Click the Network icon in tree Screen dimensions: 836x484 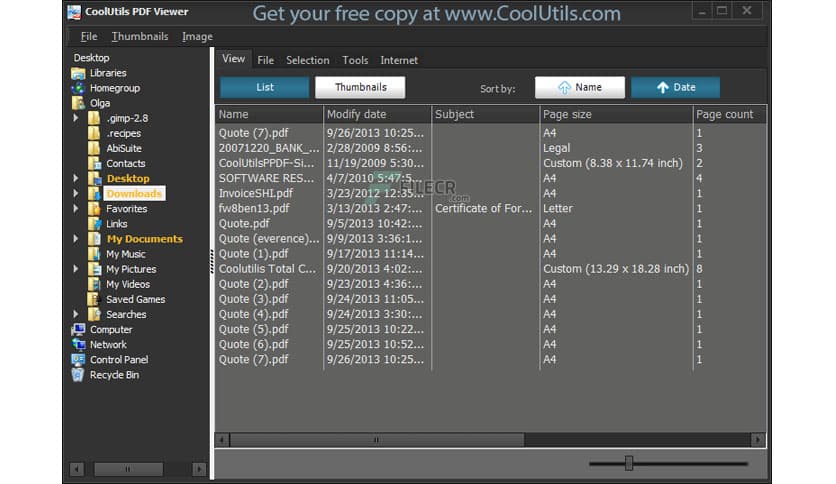(78, 345)
